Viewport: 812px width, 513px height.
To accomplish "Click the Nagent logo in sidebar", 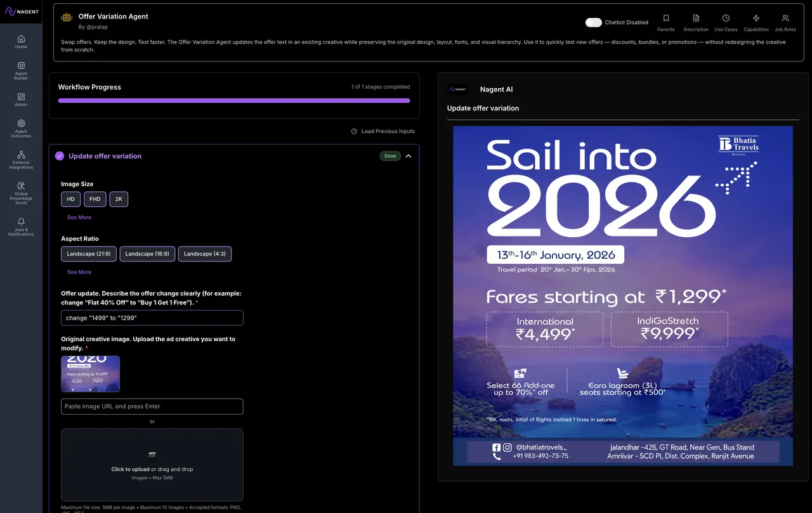I will [21, 11].
